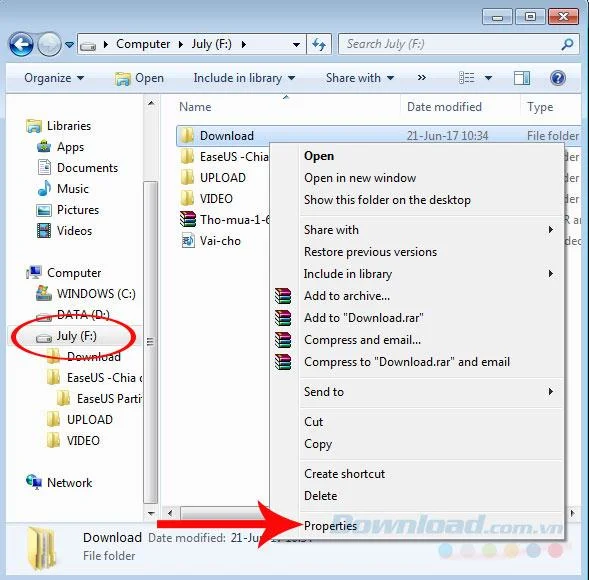
Task: Choose Copy from context menu
Action: [318, 444]
